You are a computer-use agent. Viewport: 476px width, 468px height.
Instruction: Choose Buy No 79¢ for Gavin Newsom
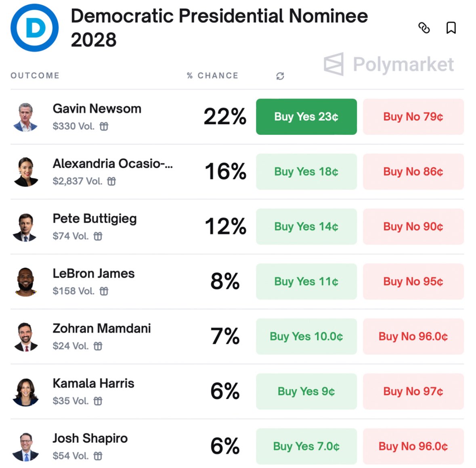(x=413, y=117)
